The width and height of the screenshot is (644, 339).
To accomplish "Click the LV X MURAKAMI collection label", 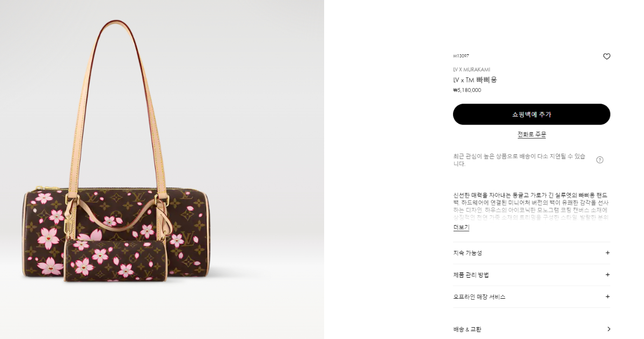I will tap(471, 69).
